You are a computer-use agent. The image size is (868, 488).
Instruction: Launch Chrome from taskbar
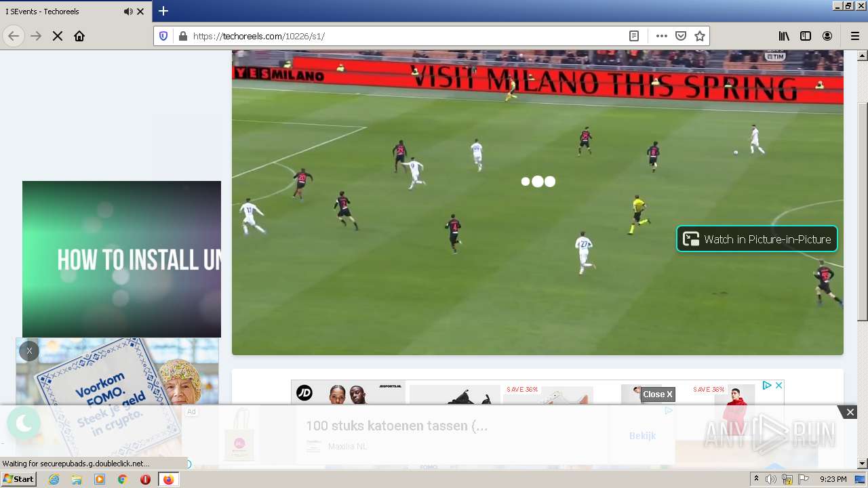123,479
